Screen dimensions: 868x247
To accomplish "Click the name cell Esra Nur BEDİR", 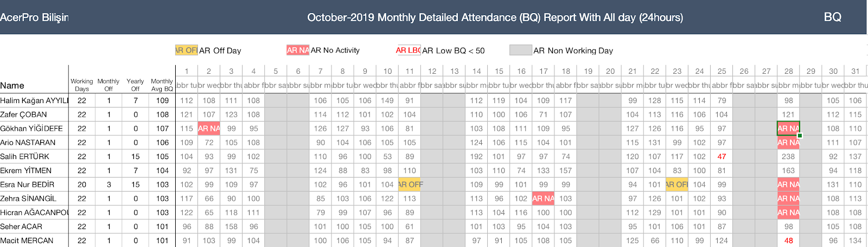I will pos(27,185).
